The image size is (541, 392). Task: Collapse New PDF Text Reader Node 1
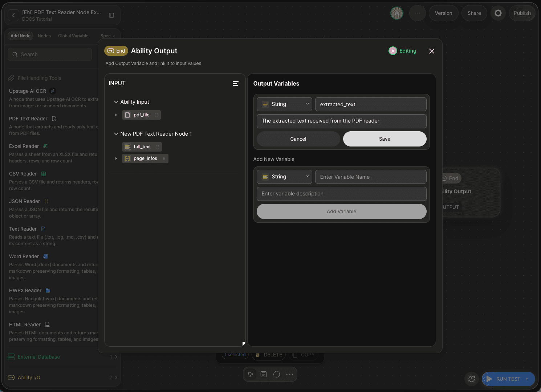click(116, 134)
